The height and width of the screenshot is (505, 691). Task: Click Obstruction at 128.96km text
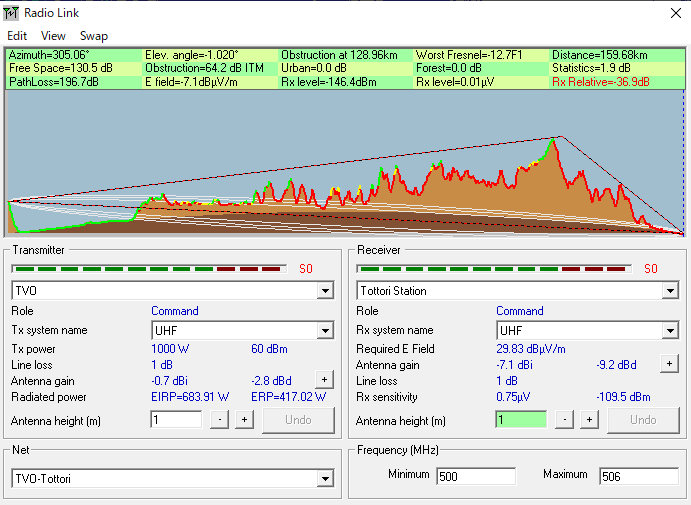coord(339,55)
